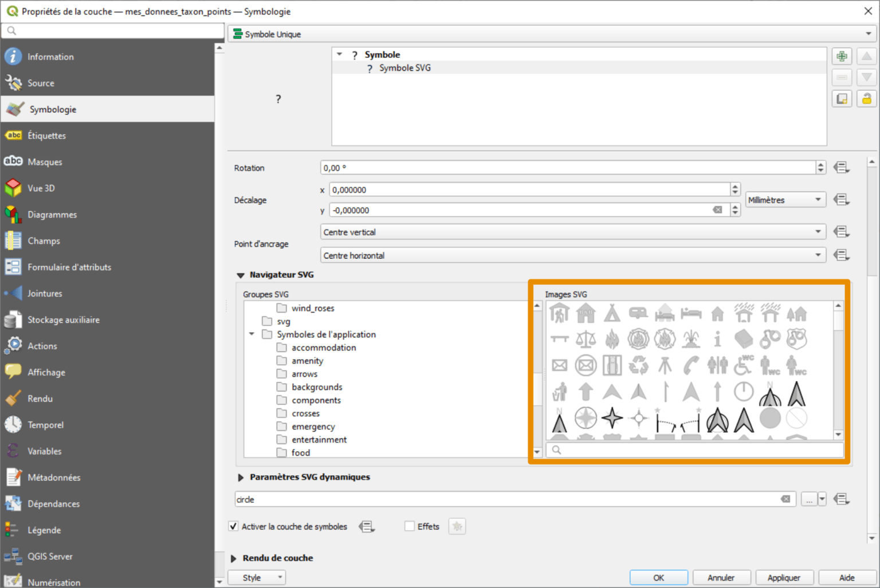
Task: Switch to the Source panel
Action: (x=41, y=83)
